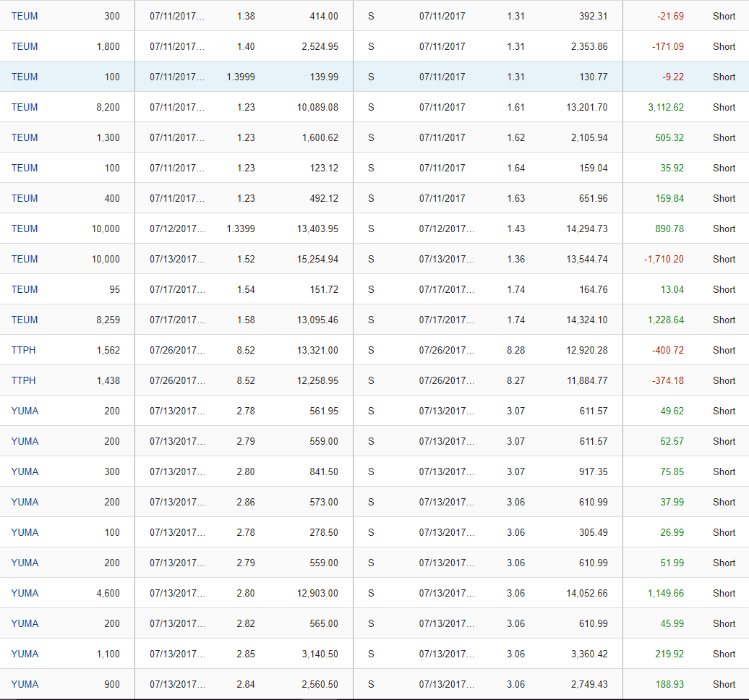Select the 2,524.95 amount cell
This screenshot has width=749, height=700.
tap(320, 47)
